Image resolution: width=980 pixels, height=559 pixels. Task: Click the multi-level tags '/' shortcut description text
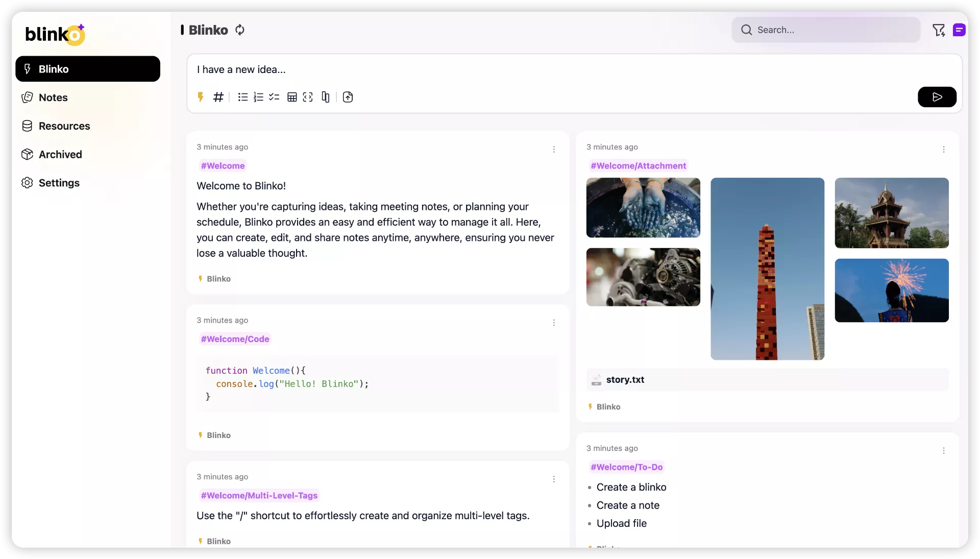[363, 516]
